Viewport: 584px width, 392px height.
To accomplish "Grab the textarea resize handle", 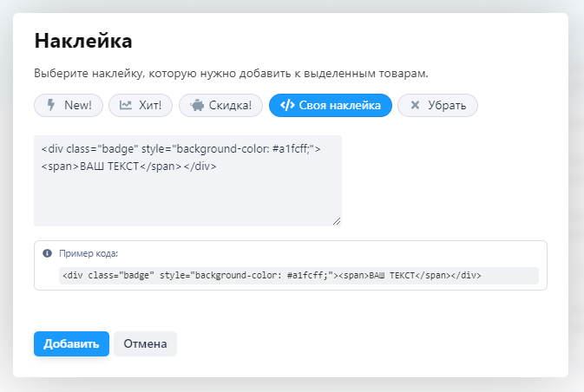I will click(x=336, y=220).
